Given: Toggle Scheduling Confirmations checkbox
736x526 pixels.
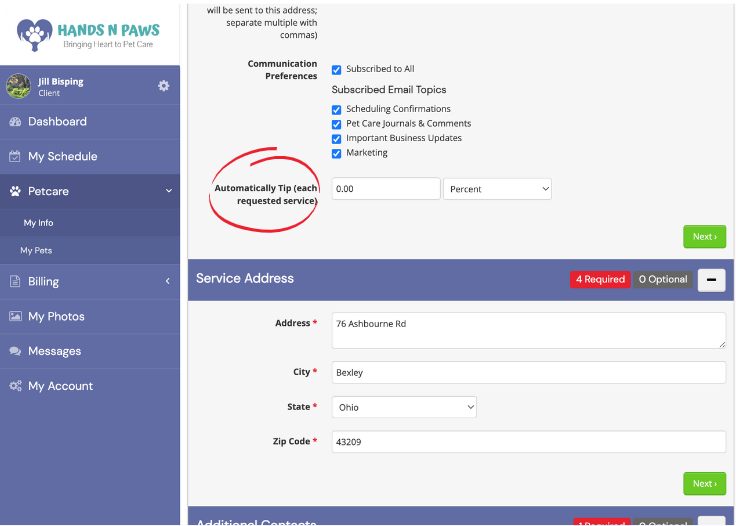Looking at the screenshot, I should click(336, 110).
